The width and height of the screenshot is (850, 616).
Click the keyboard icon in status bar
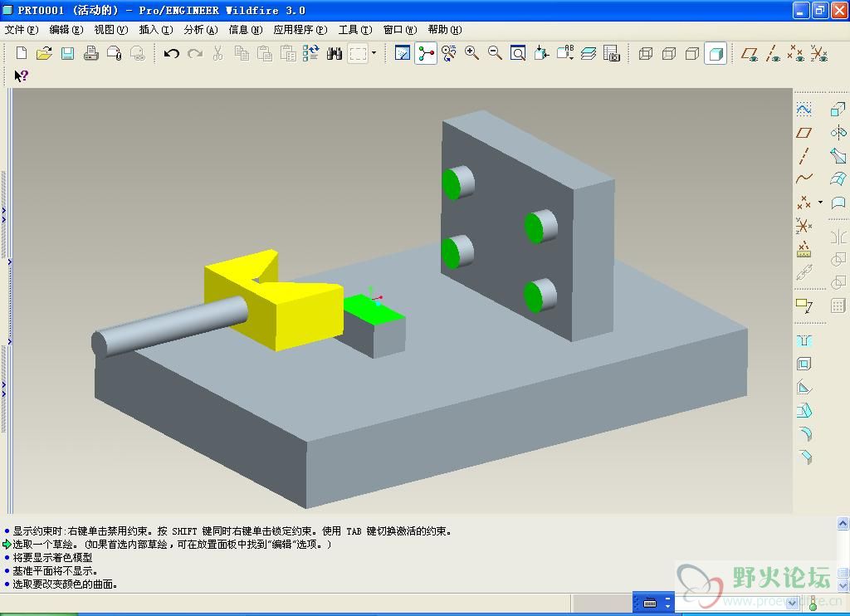pyautogui.click(x=650, y=603)
